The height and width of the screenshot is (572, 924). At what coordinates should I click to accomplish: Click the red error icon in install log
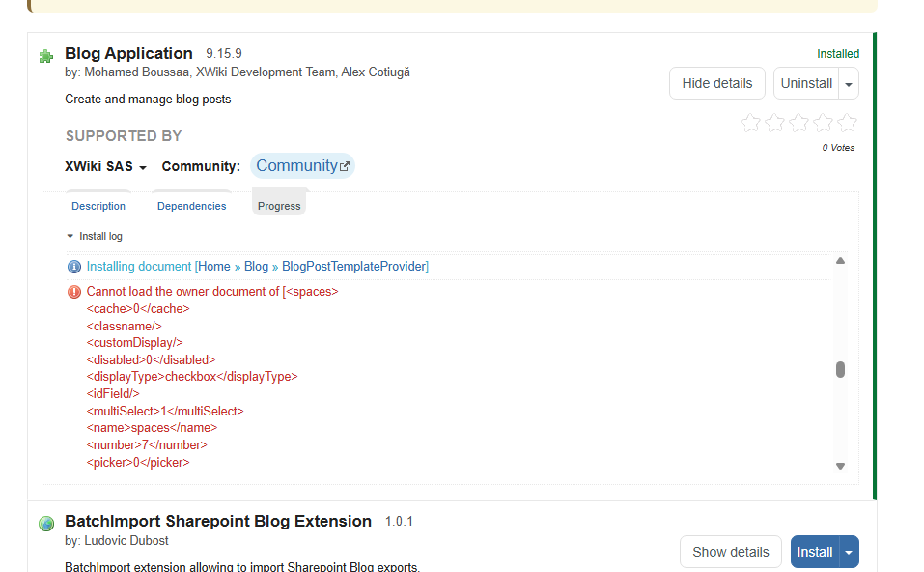[74, 292]
